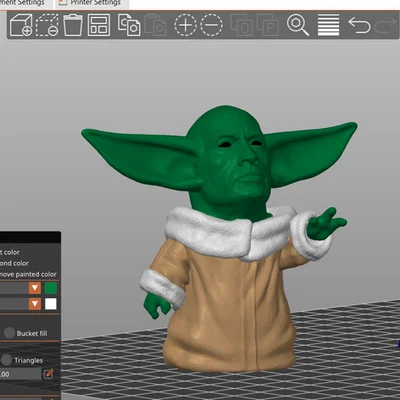Add an instance with the dashed plus icon
The width and height of the screenshot is (400, 400).
point(185,25)
